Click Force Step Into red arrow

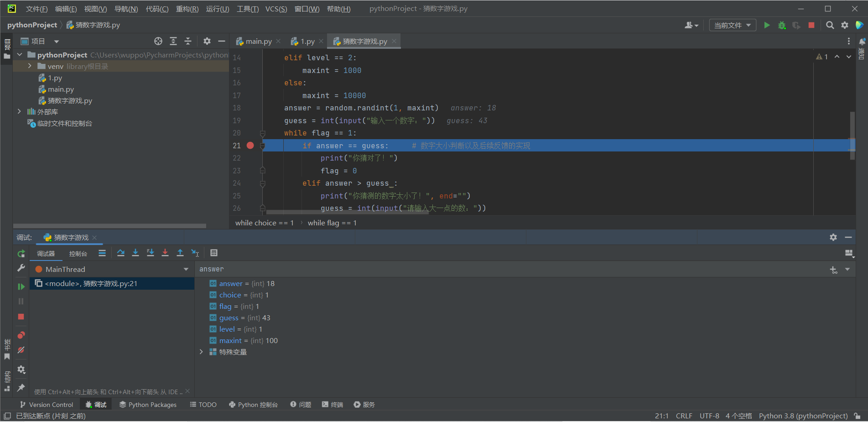165,253
